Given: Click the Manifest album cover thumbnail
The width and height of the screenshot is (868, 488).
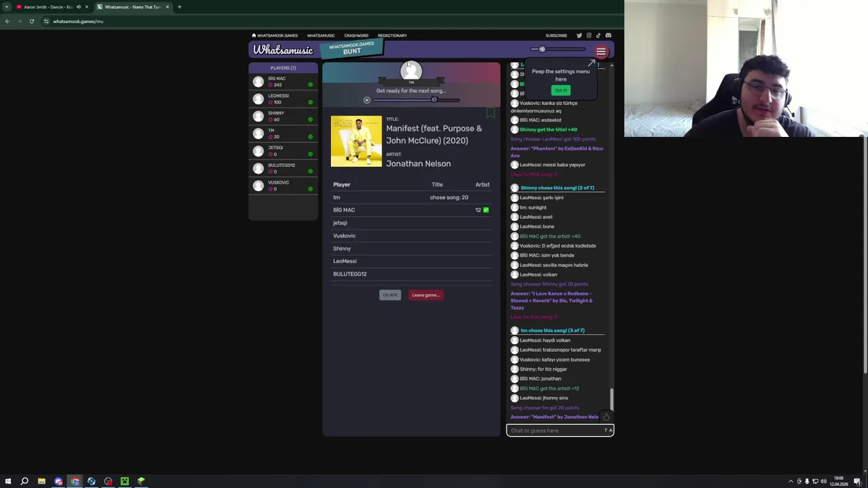Looking at the screenshot, I should 356,142.
